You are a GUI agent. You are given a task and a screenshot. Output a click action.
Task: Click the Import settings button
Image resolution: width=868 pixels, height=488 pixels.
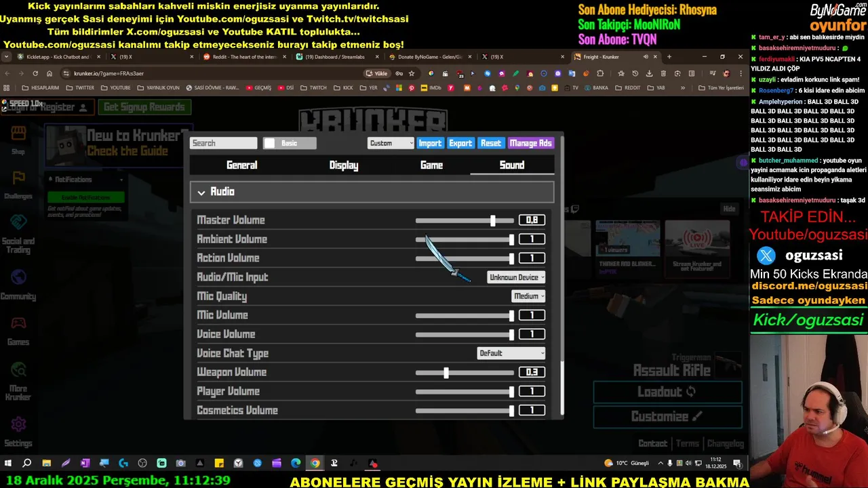[x=430, y=143]
